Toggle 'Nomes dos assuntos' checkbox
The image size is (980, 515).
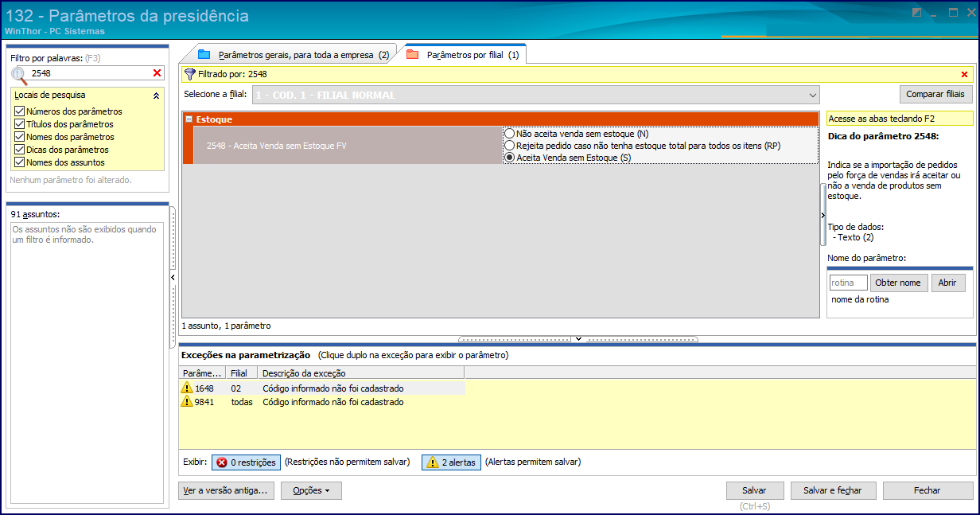tap(19, 162)
